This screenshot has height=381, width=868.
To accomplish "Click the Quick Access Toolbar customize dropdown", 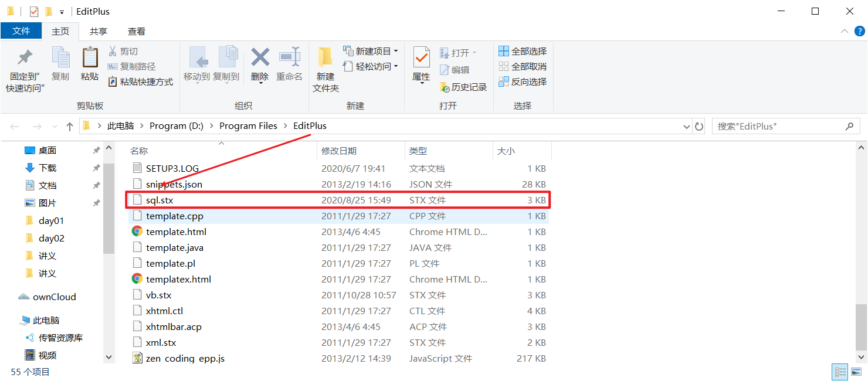I will 62,12.
